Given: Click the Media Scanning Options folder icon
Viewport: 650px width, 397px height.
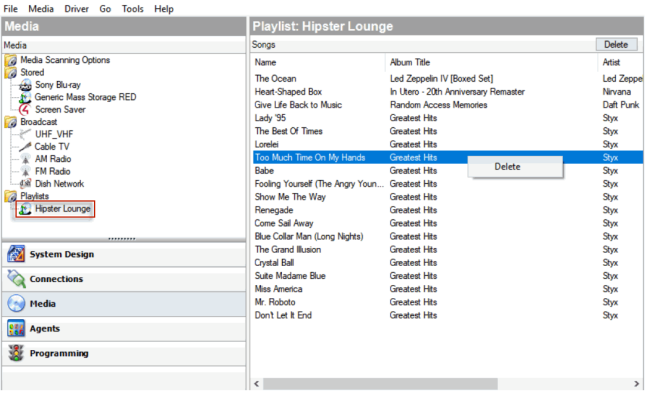Looking at the screenshot, I should pyautogui.click(x=11, y=61).
